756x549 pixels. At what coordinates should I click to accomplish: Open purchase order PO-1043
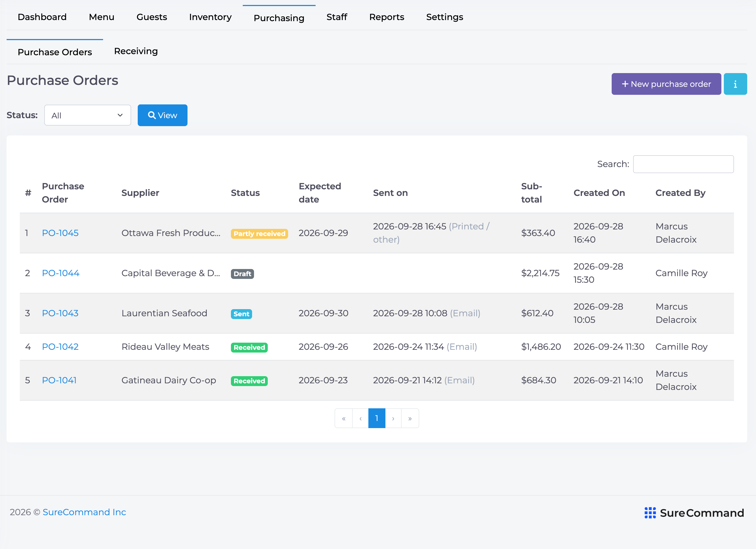click(x=60, y=313)
